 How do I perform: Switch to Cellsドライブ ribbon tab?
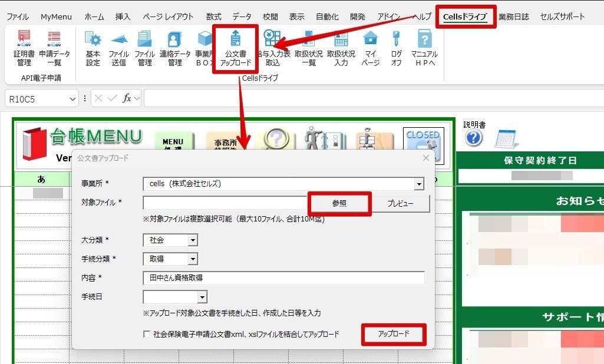pos(466,16)
